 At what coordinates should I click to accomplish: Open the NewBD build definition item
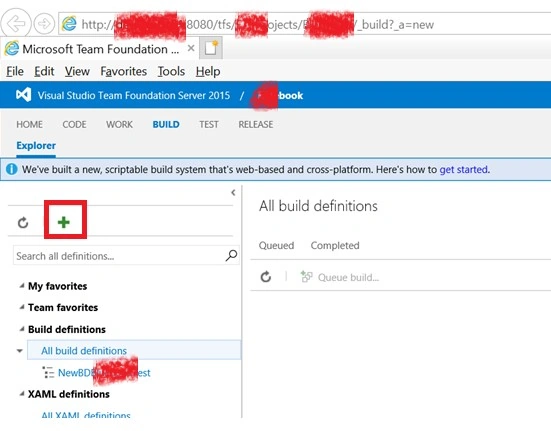click(104, 372)
